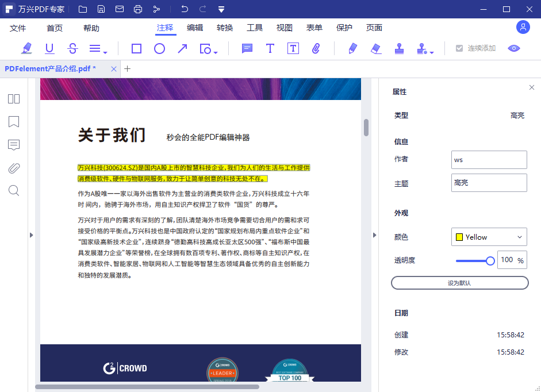Open the Yellow color dropdown
Screen dimensions: 541x392
[x=489, y=237]
